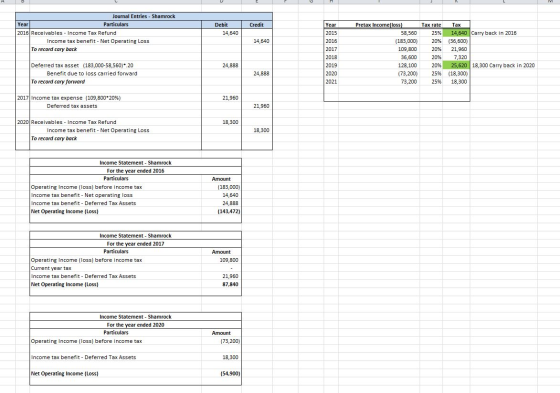Select green highlighted tax cell 25,620
Viewport: 560px width, 393px height.
pyautogui.click(x=456, y=65)
